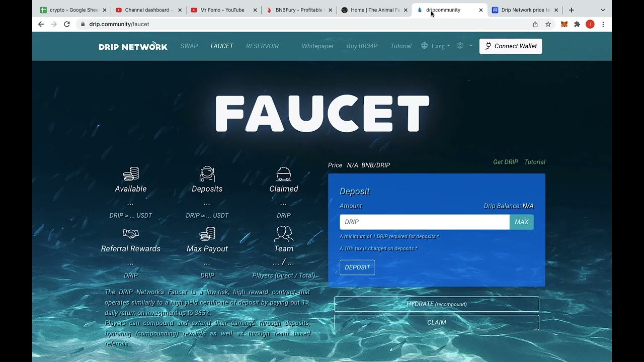Open the MetaMask fox extension
This screenshot has width=644, height=362.
coord(564,24)
